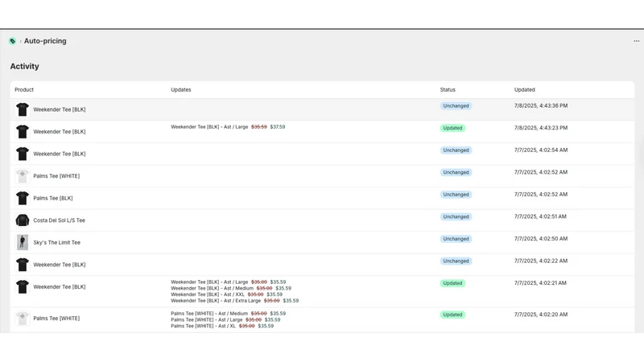
Task: Click Unchanged badge in Costa Del Sol row
Action: click(456, 216)
